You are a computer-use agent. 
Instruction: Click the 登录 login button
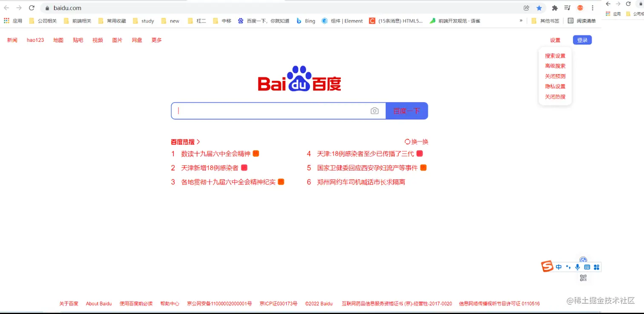point(582,40)
